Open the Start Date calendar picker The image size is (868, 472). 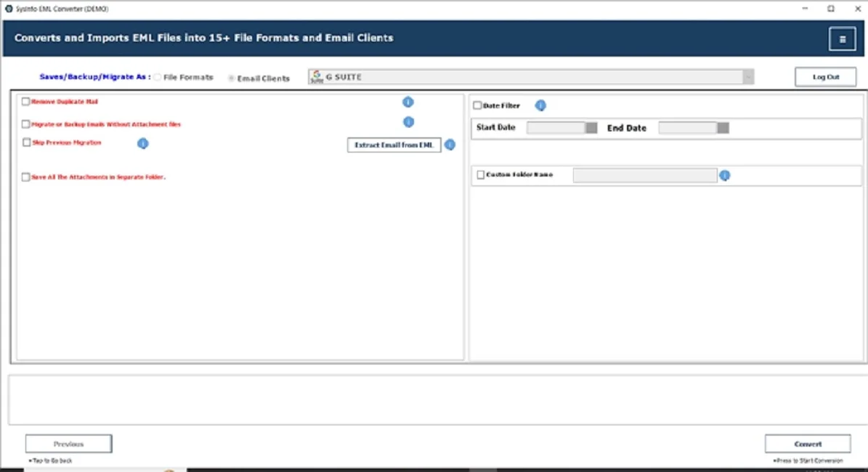coord(591,128)
